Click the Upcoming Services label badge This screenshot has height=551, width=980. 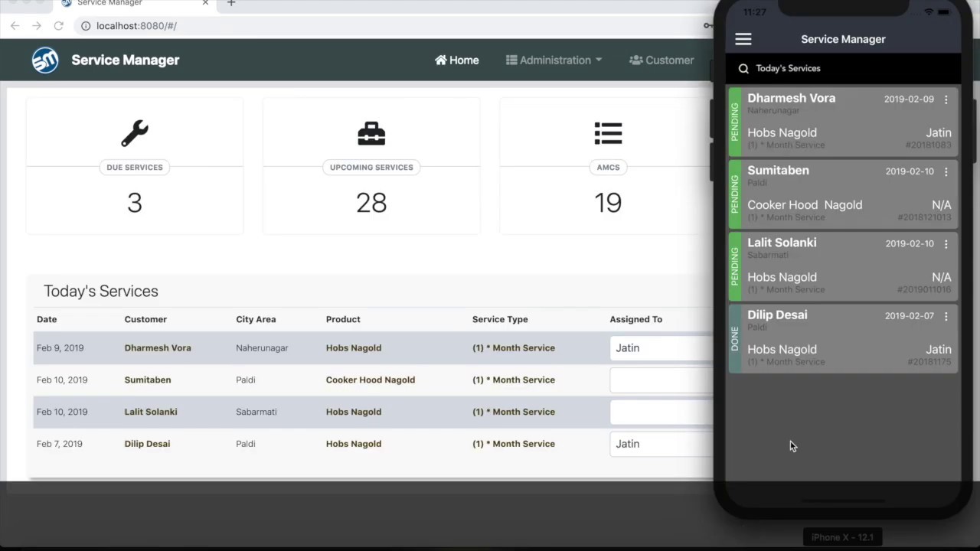point(371,167)
